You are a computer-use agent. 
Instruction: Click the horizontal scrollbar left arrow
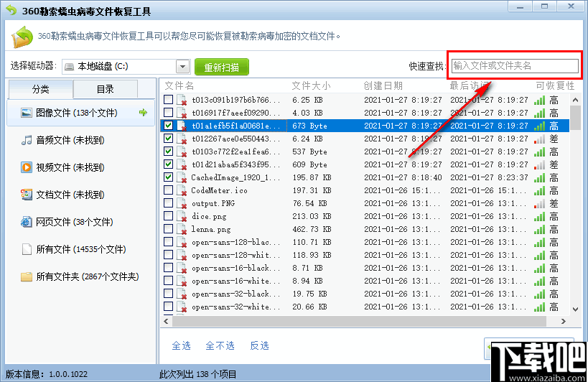point(166,321)
